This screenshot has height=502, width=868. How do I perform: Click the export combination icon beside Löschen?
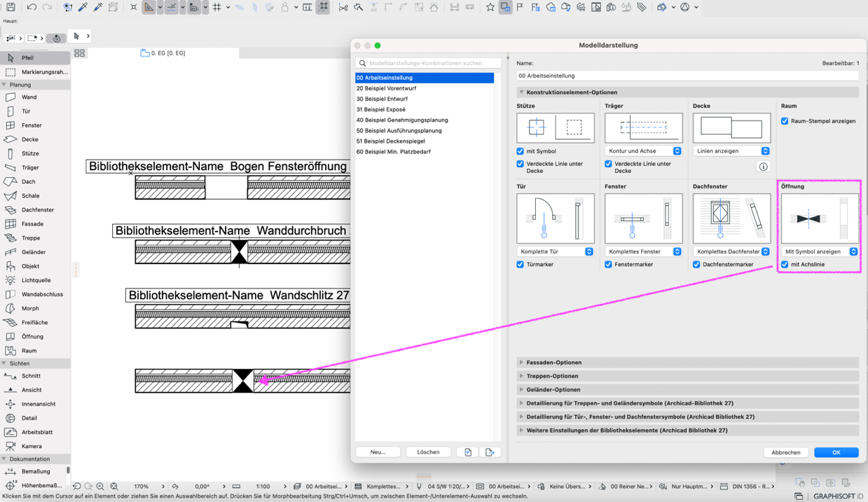pos(490,452)
